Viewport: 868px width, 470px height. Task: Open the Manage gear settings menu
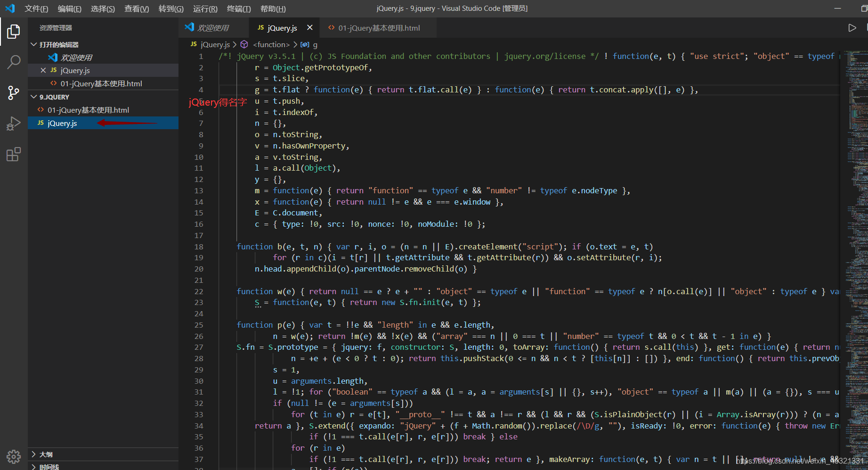[x=14, y=456]
